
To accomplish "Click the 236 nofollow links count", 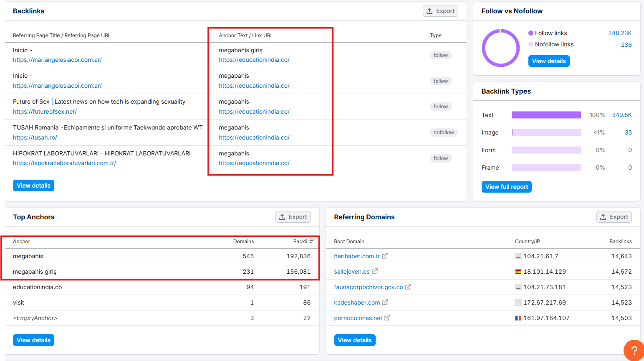I will click(626, 45).
